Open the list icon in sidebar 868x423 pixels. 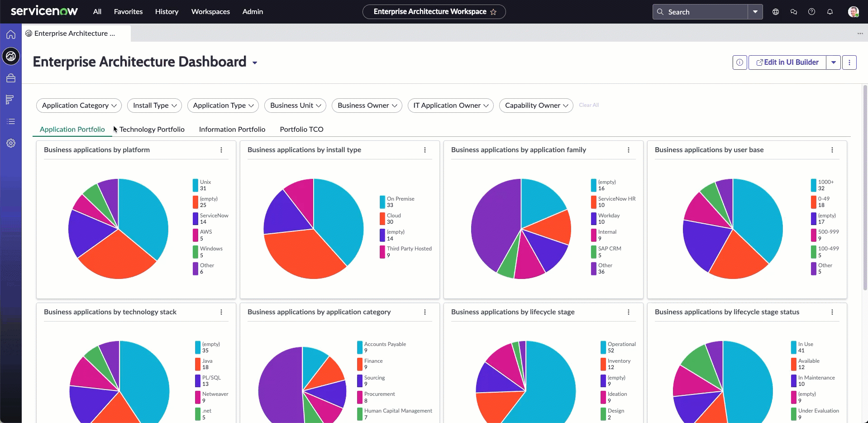(11, 121)
